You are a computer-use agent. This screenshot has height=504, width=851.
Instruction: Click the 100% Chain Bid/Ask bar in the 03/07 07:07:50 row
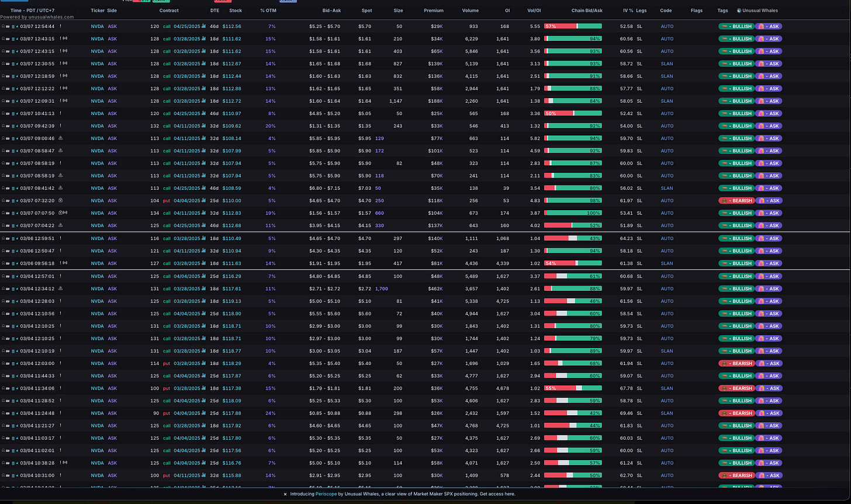click(573, 213)
